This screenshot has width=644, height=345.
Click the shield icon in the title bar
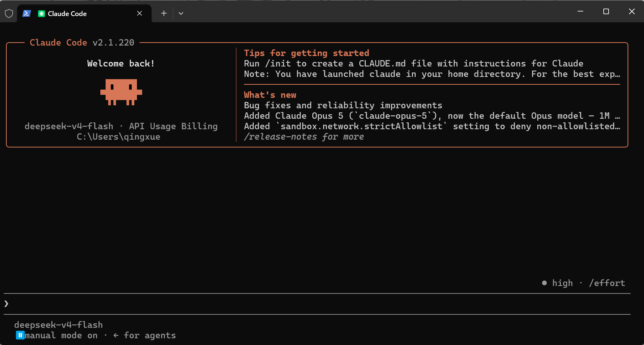tap(9, 13)
